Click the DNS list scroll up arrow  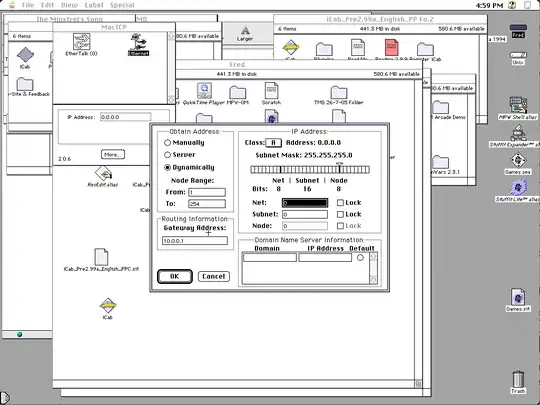373,257
